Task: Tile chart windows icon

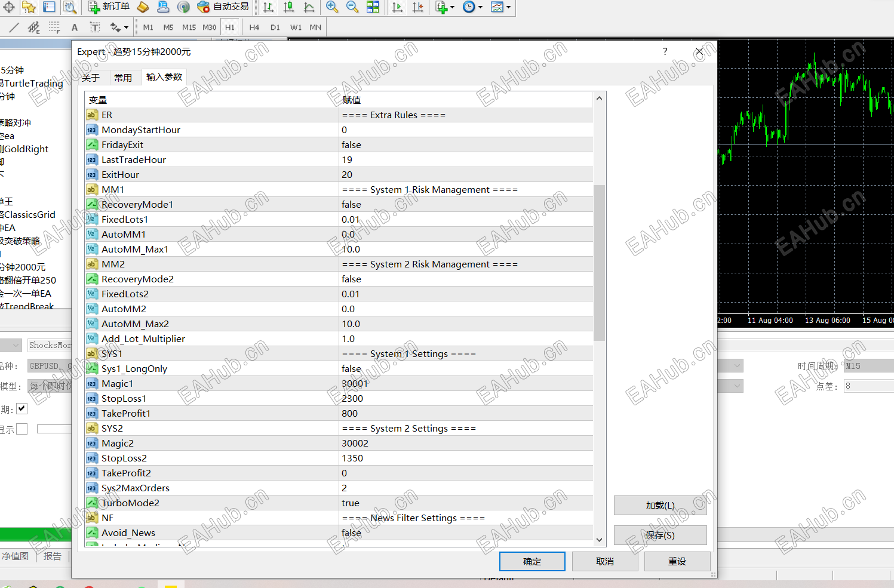Action: click(x=373, y=7)
